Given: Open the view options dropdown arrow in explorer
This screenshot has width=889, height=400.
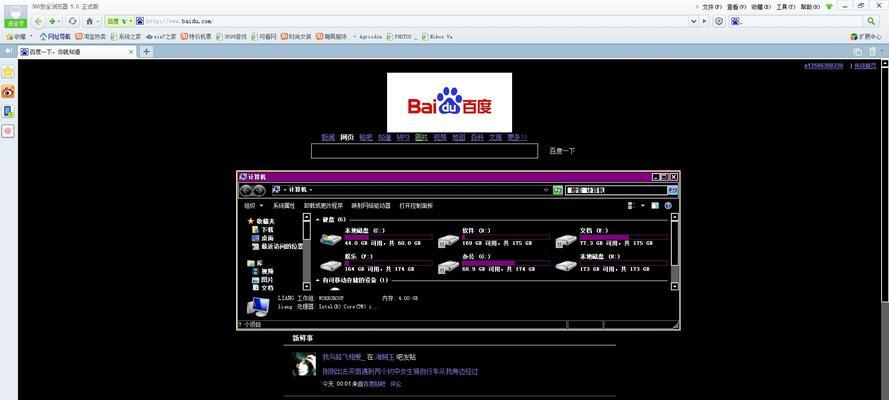Looking at the screenshot, I should [643, 206].
